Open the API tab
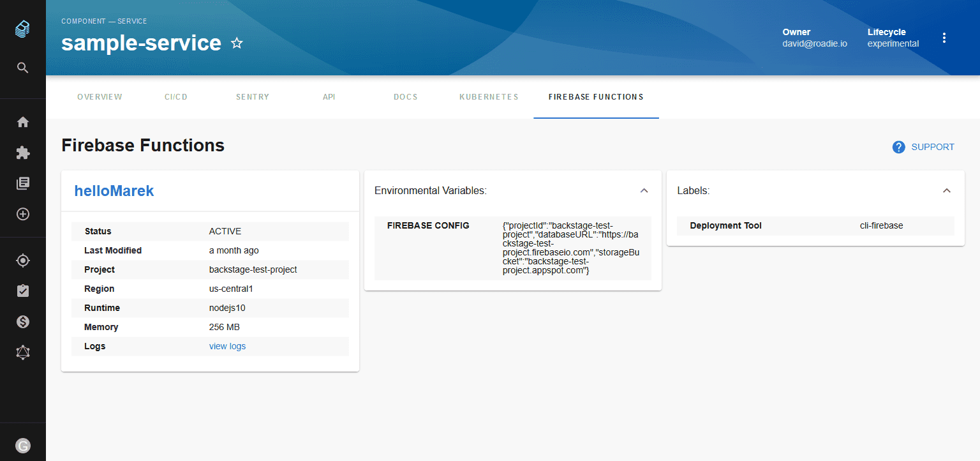 coord(329,97)
